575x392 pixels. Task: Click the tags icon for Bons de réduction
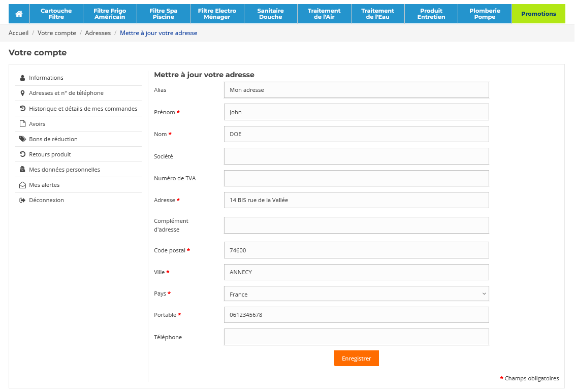tap(22, 139)
